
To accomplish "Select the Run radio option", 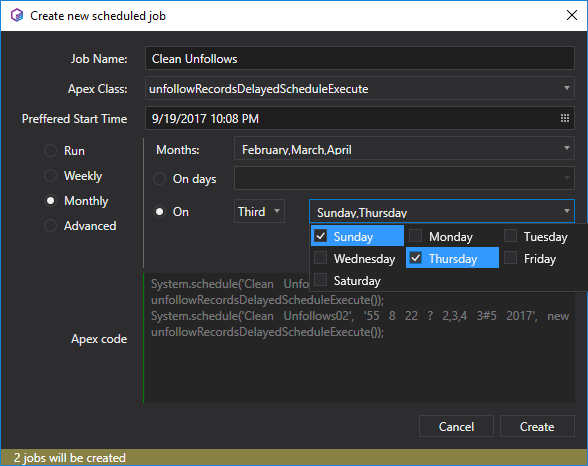I will click(x=50, y=151).
